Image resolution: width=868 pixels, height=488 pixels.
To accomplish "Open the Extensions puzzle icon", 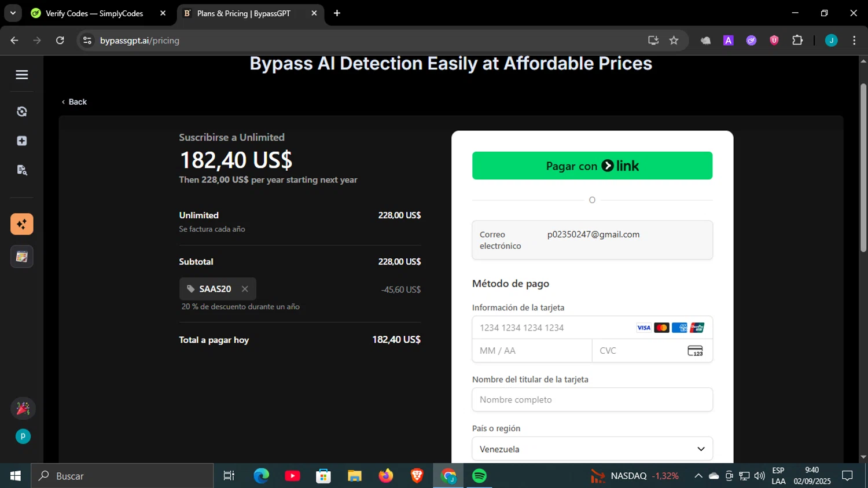I will pos(797,41).
